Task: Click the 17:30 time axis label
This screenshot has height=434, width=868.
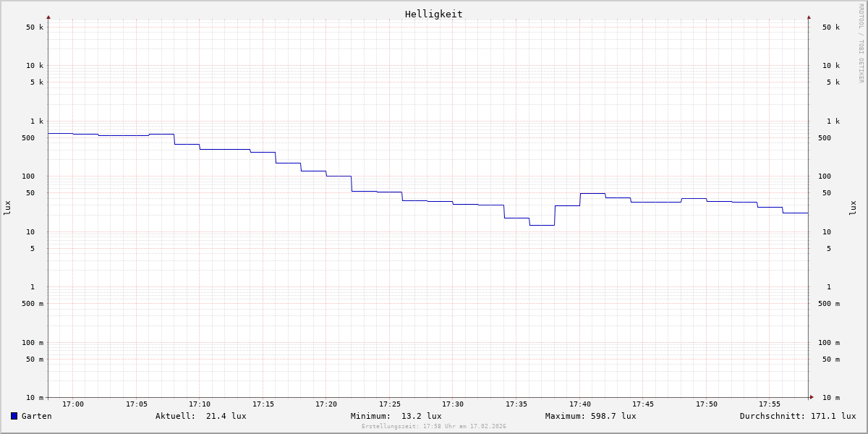Action: tap(453, 404)
